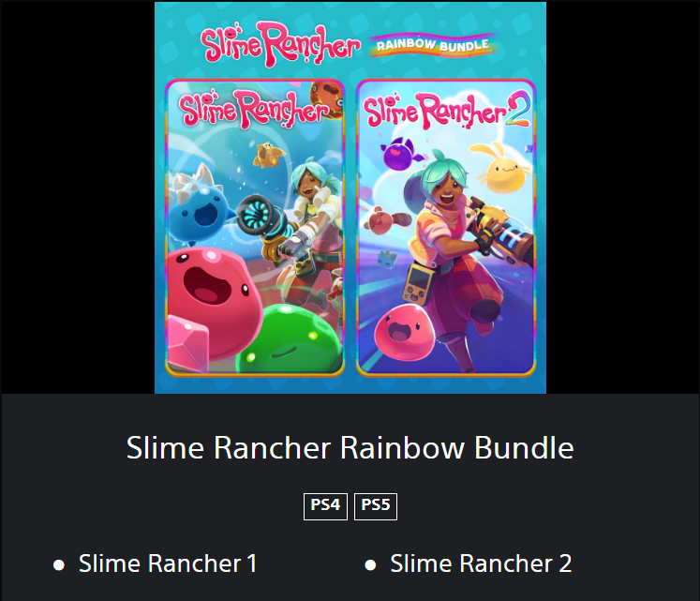Click the PS5 platform badge

376,506
